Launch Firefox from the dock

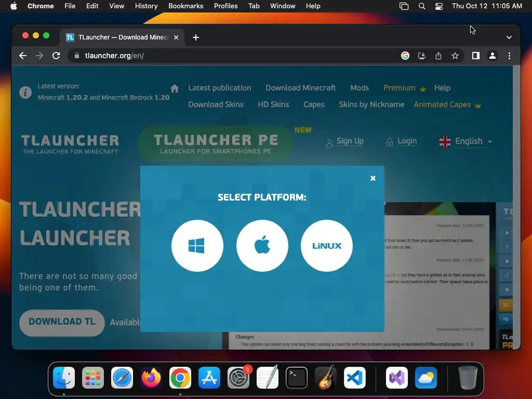click(x=151, y=378)
